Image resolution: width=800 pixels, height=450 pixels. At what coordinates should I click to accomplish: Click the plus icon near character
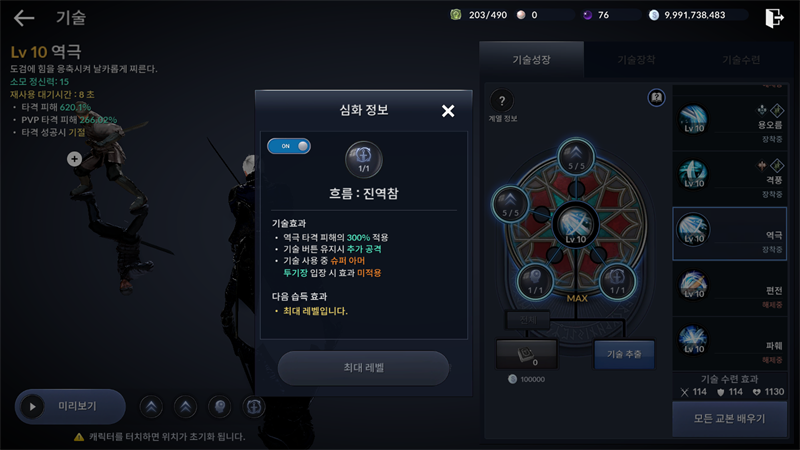click(74, 159)
